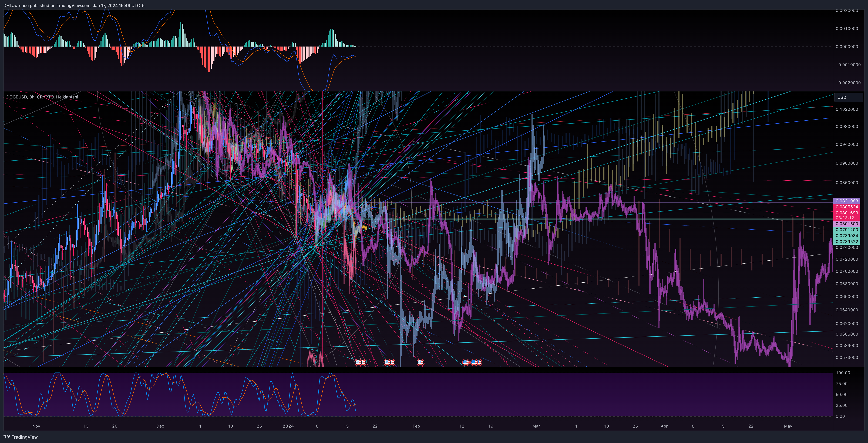Screen dimensions: 868x443
Task: Click the pink 0.0801500 price label
Action: click(x=846, y=224)
